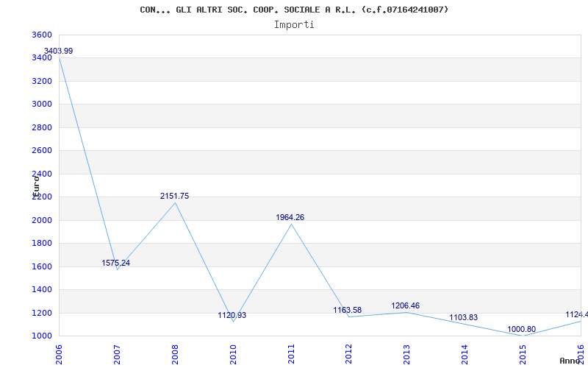This screenshot has height=368, width=588.
Task: Click the 2015 x-axis year label
Action: (x=523, y=353)
